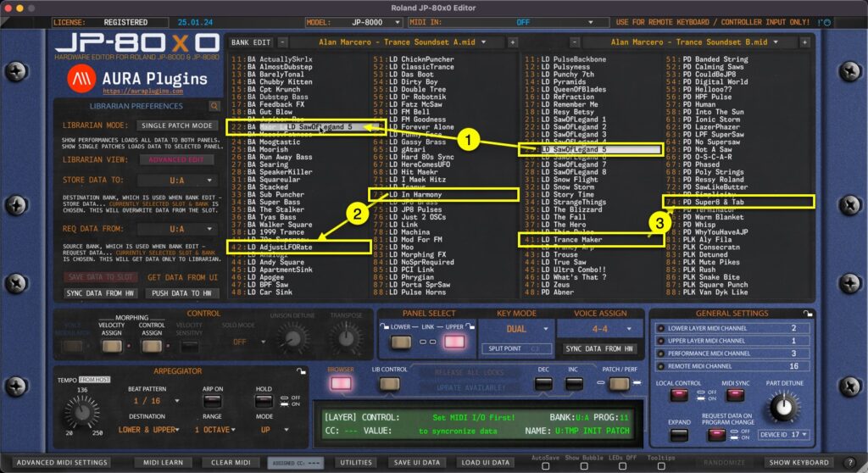Flip the PATCH / PERF switch
Screen dimensions: 868x473
(x=618, y=383)
